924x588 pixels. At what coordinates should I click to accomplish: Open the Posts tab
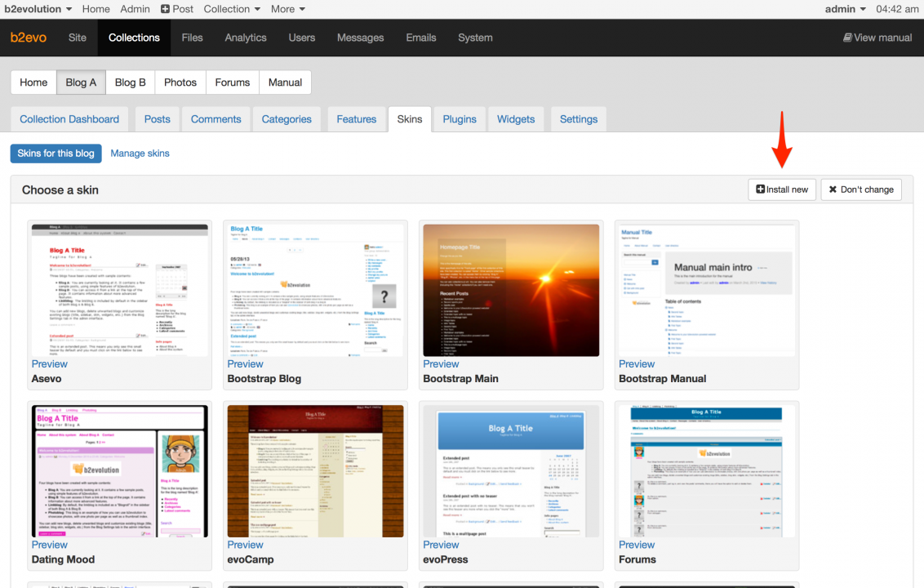[158, 119]
